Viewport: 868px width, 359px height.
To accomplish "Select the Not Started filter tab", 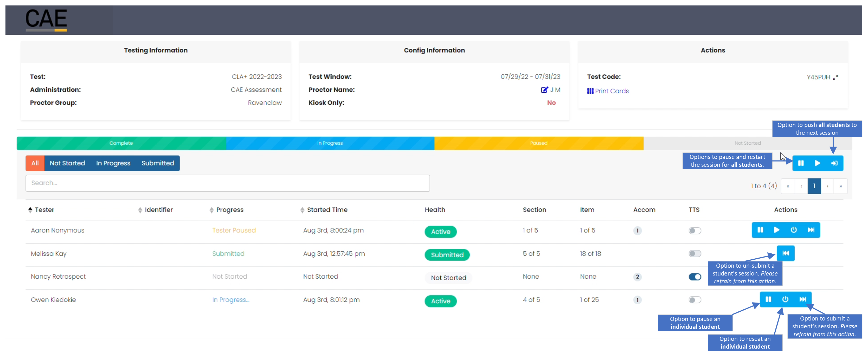I will pos(68,163).
